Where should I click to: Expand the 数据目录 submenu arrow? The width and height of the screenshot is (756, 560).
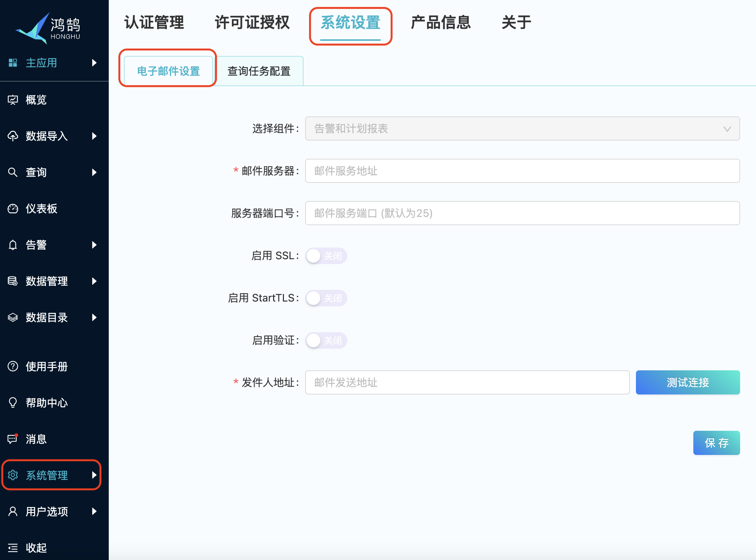tap(94, 317)
